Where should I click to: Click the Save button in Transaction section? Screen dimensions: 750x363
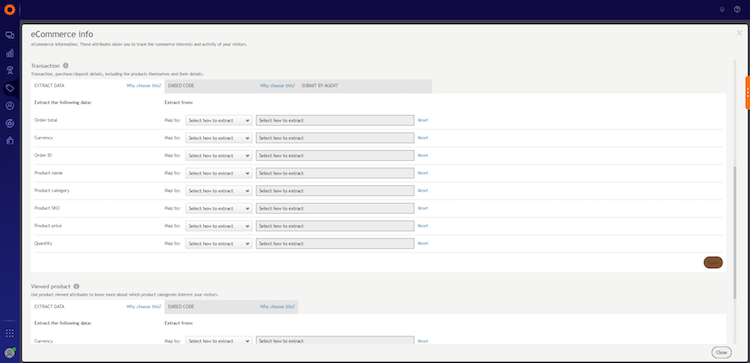tap(713, 263)
